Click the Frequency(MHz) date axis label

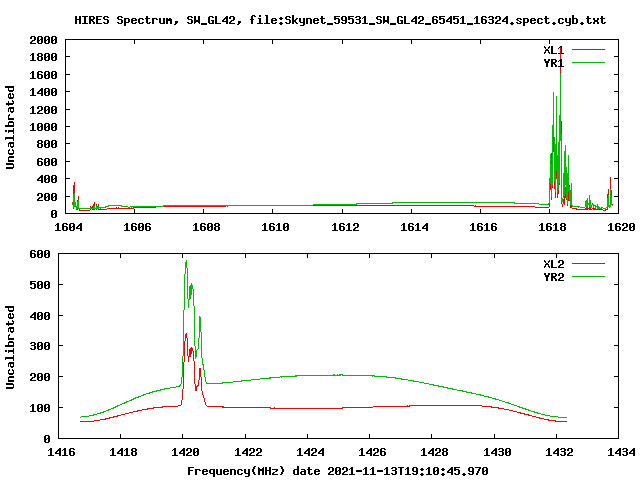coord(338,471)
